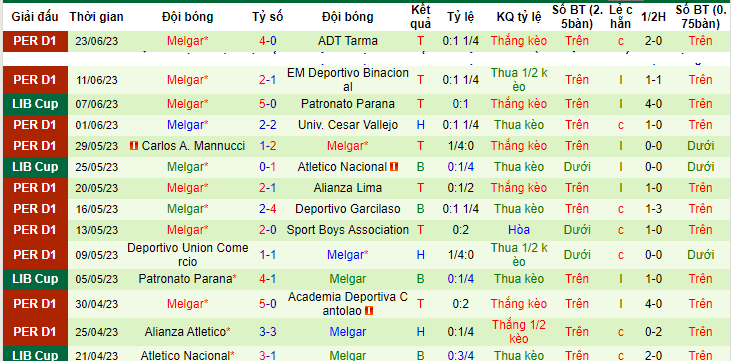Click red card icon after Cantolao team name

(x=370, y=311)
